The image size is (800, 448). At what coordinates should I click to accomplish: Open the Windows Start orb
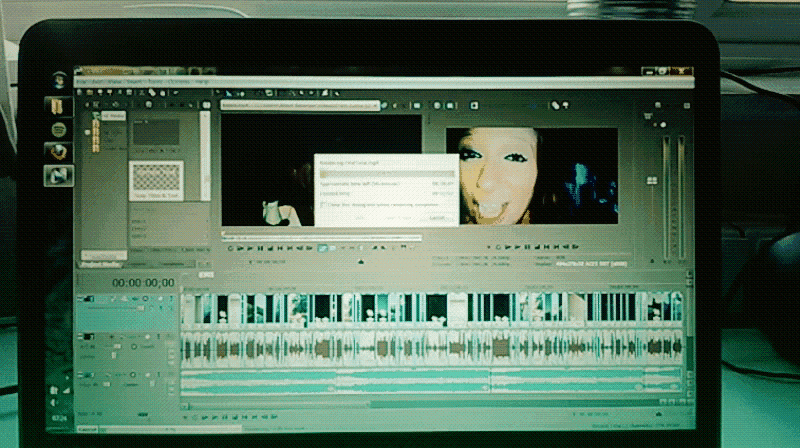click(59, 80)
